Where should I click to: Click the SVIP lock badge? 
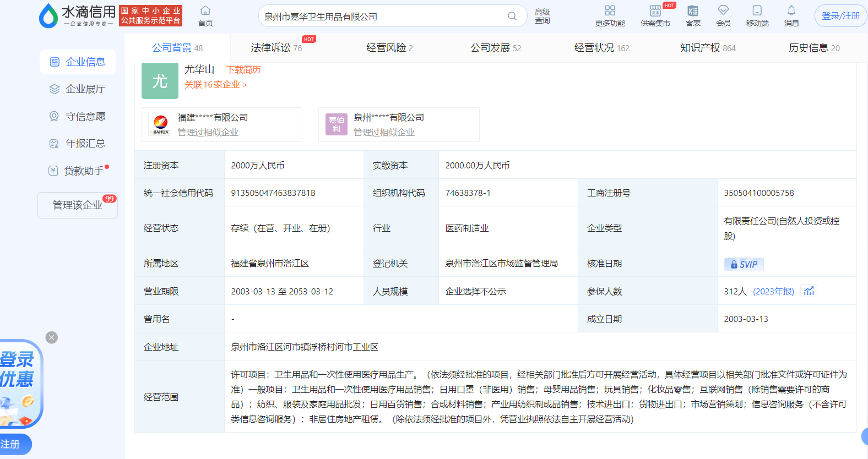[x=744, y=264]
